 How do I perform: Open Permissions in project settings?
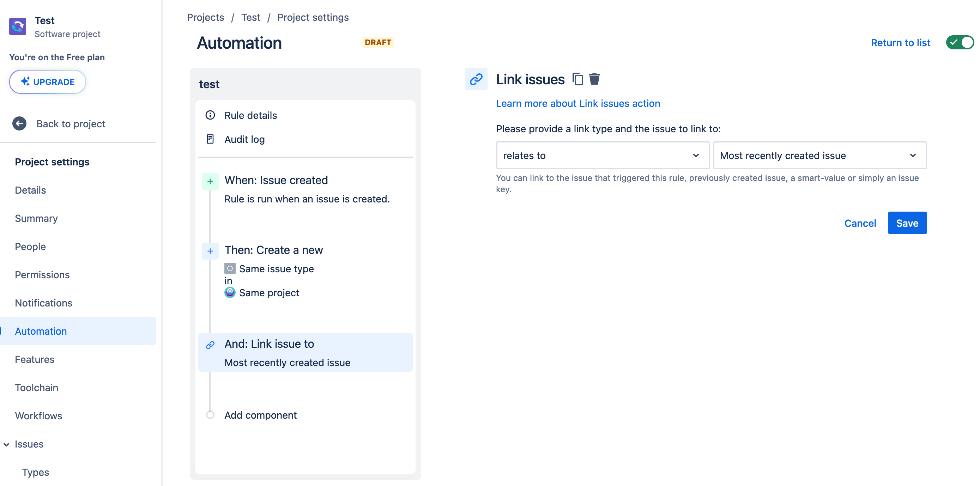tap(42, 274)
